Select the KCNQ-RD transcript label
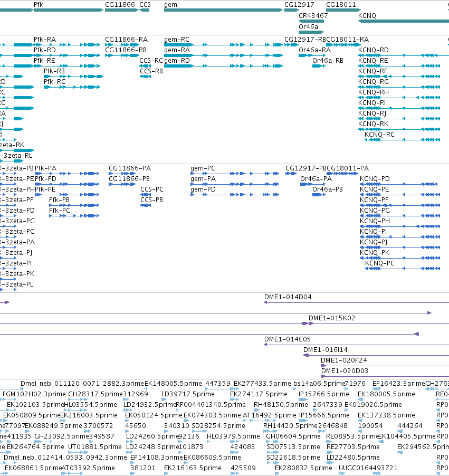The width and height of the screenshot is (449, 476). click(374, 50)
